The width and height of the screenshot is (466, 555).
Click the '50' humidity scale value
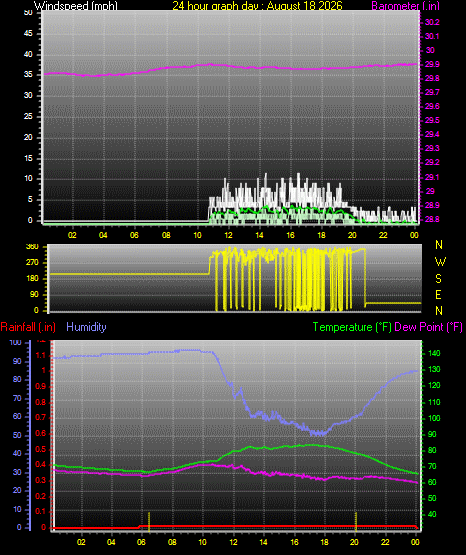[17, 435]
